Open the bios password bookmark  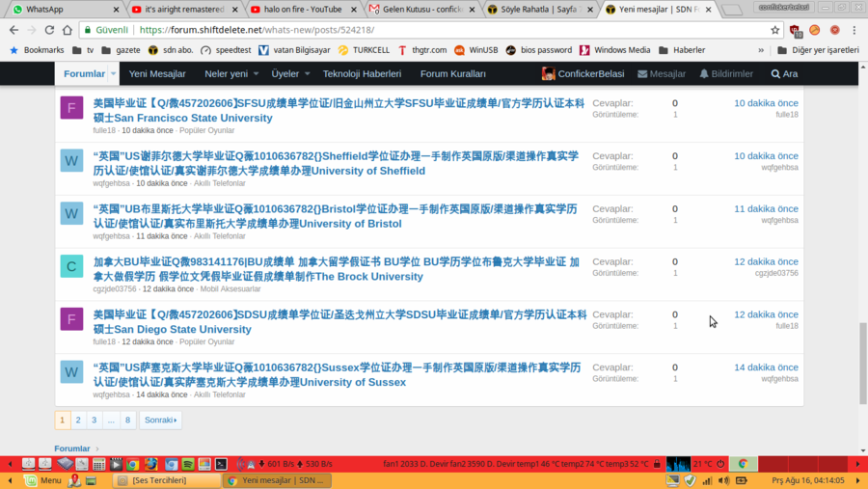pyautogui.click(x=538, y=50)
